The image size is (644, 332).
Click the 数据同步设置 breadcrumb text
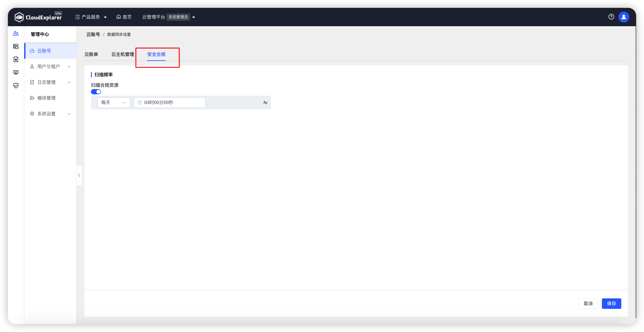(119, 34)
